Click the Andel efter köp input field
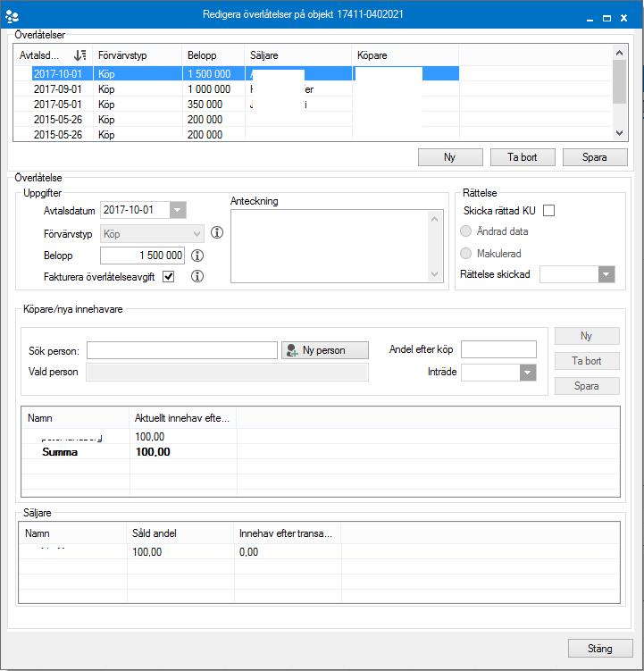Viewport: 644px width, 671px height. [498, 349]
